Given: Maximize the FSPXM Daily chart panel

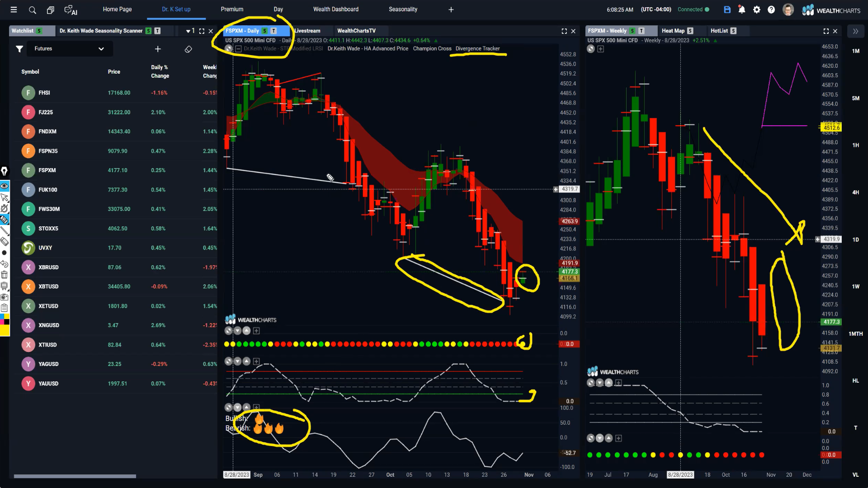Looking at the screenshot, I should tap(564, 31).
